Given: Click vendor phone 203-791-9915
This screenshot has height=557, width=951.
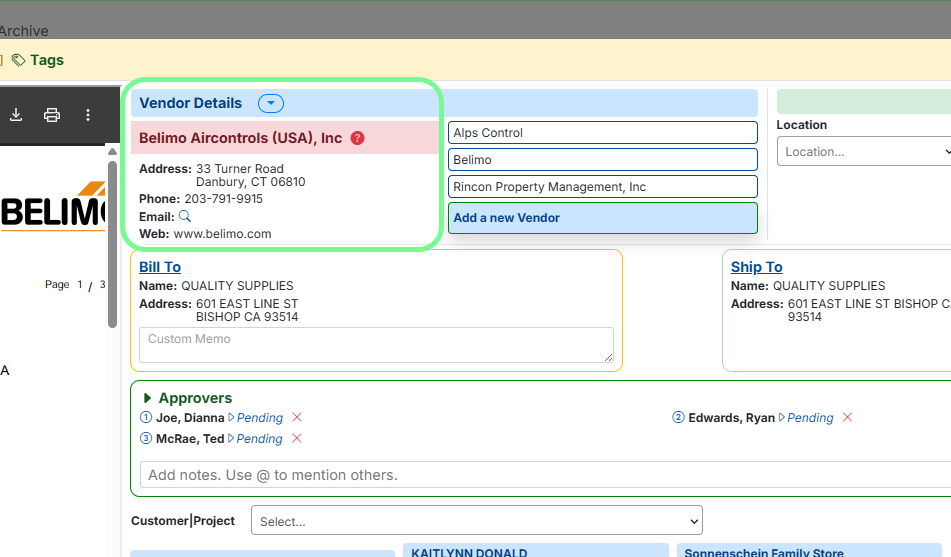Looking at the screenshot, I should (224, 199).
